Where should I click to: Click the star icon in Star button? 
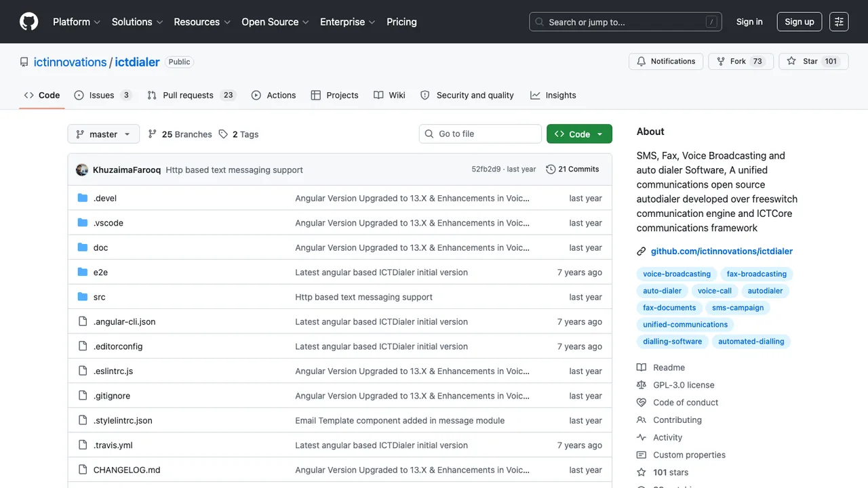coord(791,61)
